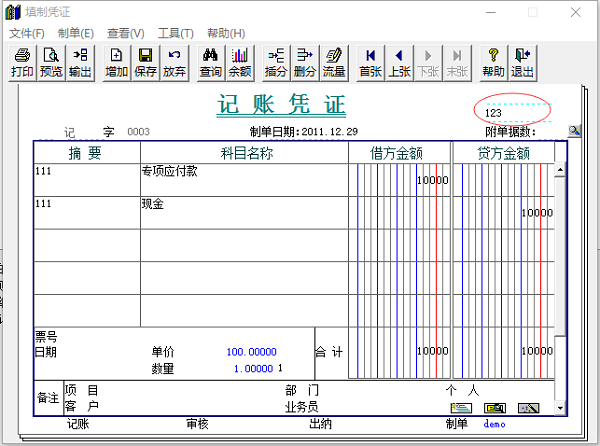Open the 工具(T) menu
Image resolution: width=600 pixels, height=446 pixels.
pyautogui.click(x=176, y=34)
